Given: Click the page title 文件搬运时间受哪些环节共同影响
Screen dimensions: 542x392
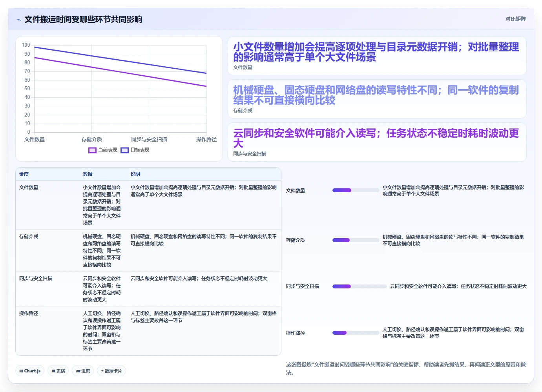Looking at the screenshot, I should point(83,20).
